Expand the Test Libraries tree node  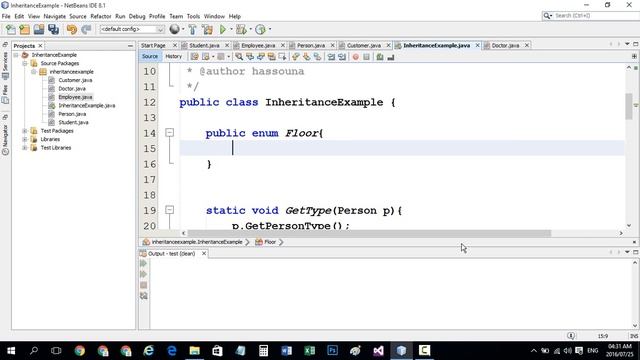(x=25, y=148)
